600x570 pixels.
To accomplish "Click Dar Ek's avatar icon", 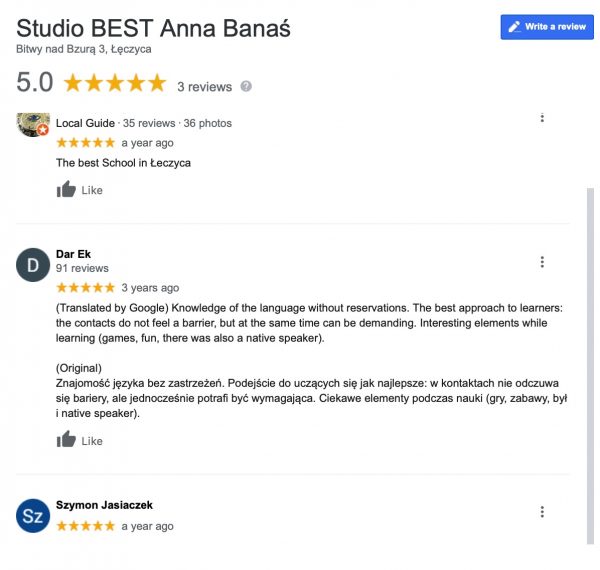I will [x=33, y=265].
